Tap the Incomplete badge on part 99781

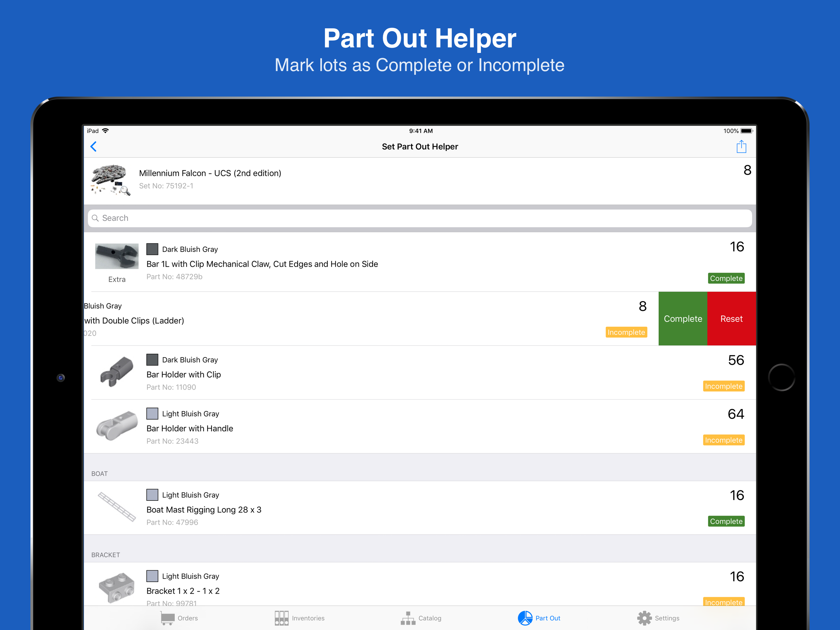723,601
